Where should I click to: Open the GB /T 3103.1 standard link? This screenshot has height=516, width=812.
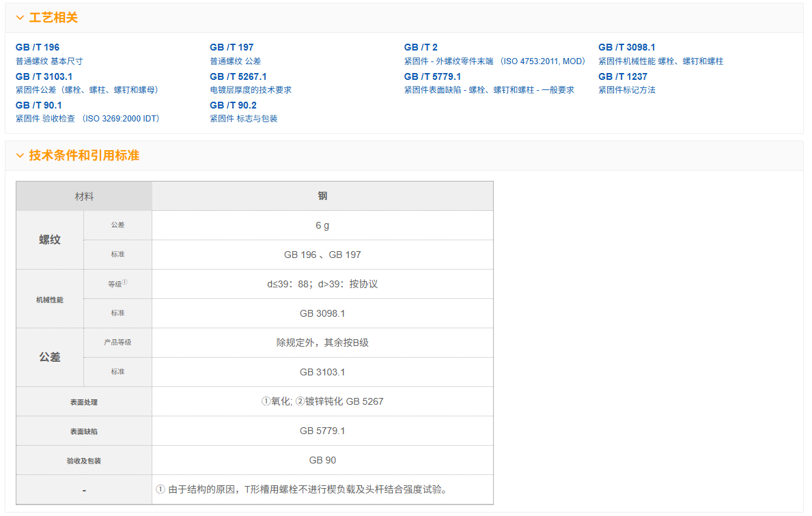tap(44, 76)
